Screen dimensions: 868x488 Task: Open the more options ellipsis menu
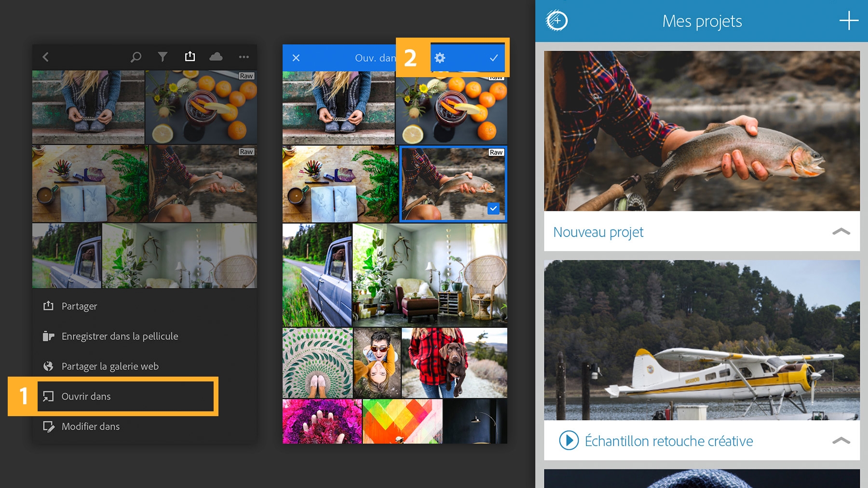coord(244,57)
